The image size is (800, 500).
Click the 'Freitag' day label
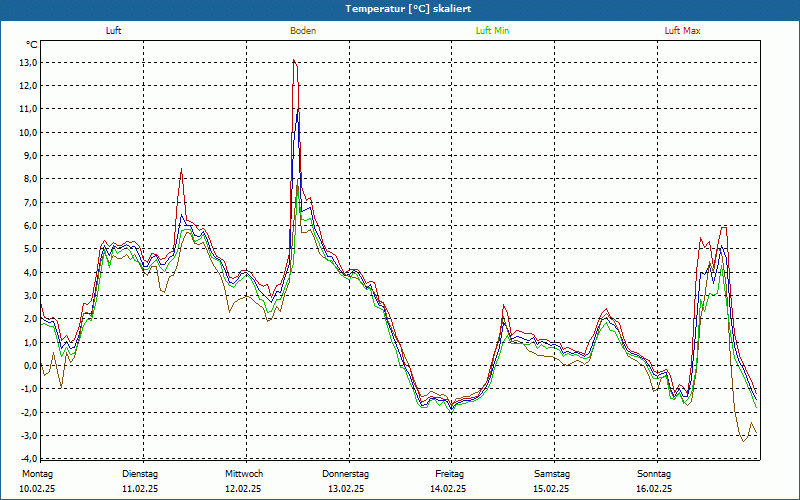point(449,474)
